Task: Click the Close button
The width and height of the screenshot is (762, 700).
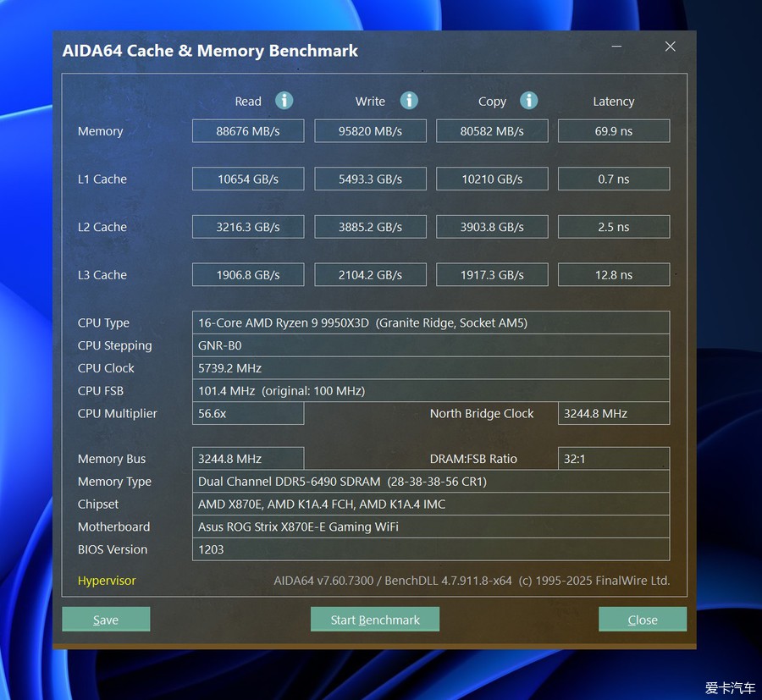Action: click(x=643, y=620)
